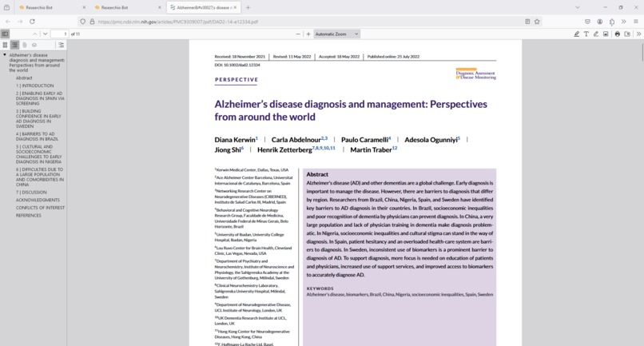Screen dimensions: 644x346
Task: List all tabs dropdown arrow
Action: coord(578,7)
